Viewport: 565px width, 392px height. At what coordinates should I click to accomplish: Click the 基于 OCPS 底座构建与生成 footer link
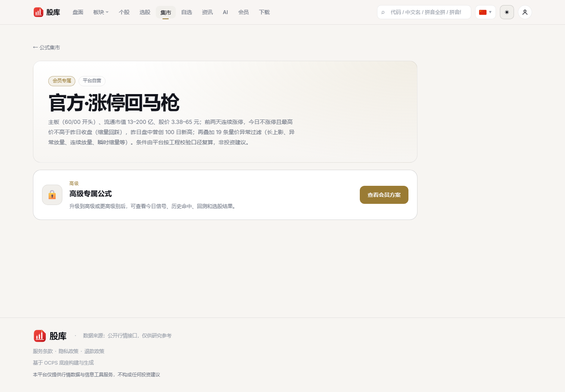64,363
